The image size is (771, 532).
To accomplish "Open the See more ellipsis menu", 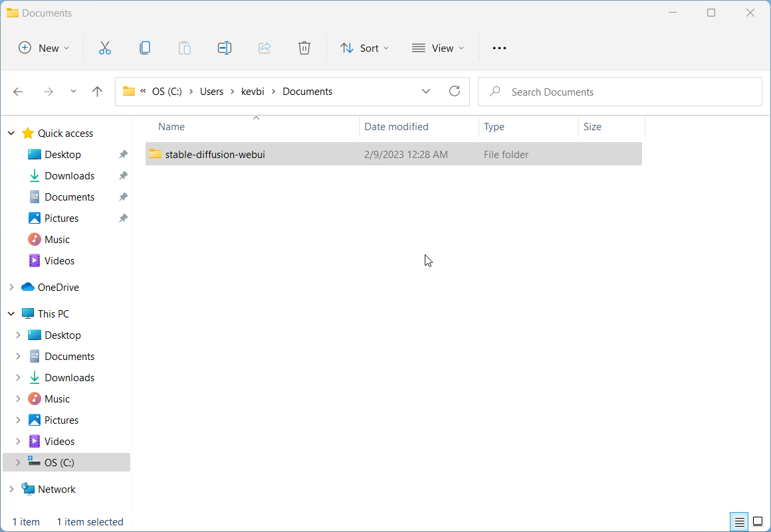I will click(499, 48).
